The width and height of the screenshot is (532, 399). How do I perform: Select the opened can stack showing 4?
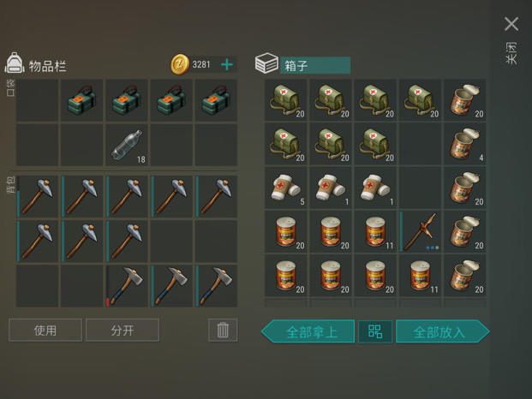point(465,144)
